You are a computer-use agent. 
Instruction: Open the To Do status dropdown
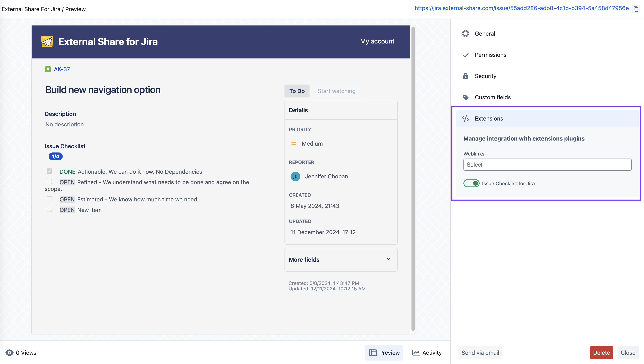click(x=297, y=91)
